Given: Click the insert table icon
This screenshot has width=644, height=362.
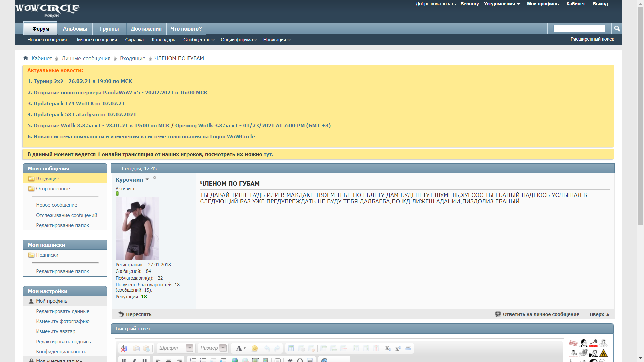Looking at the screenshot, I should 291,348.
